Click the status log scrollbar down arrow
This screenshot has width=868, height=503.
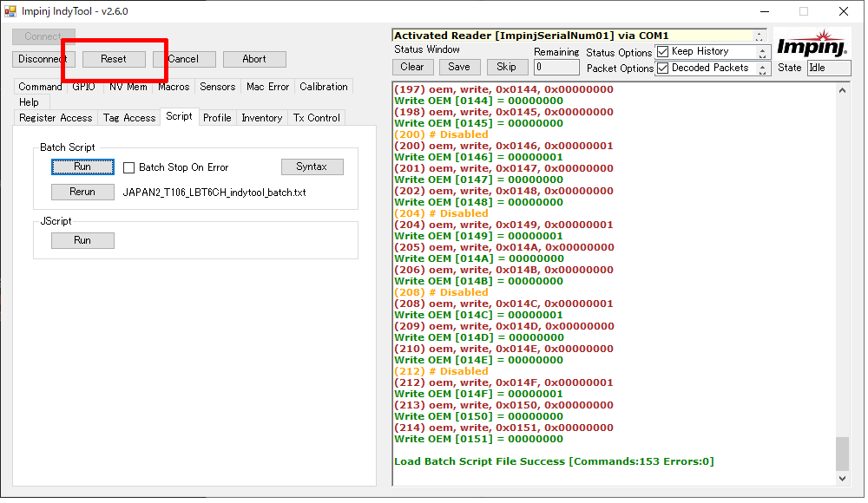pyautogui.click(x=842, y=480)
